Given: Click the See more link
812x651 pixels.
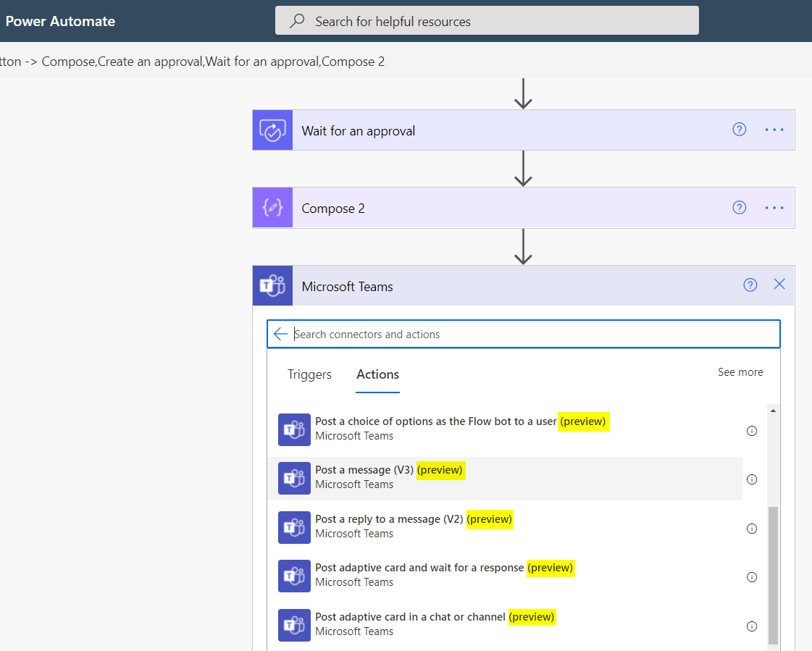Looking at the screenshot, I should point(740,372).
